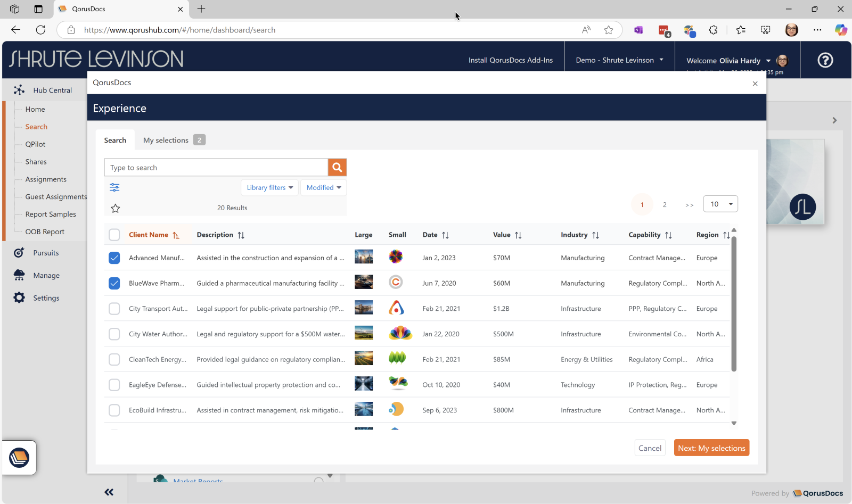Open a new browser tab
This screenshot has height=504, width=852.
tap(201, 9)
